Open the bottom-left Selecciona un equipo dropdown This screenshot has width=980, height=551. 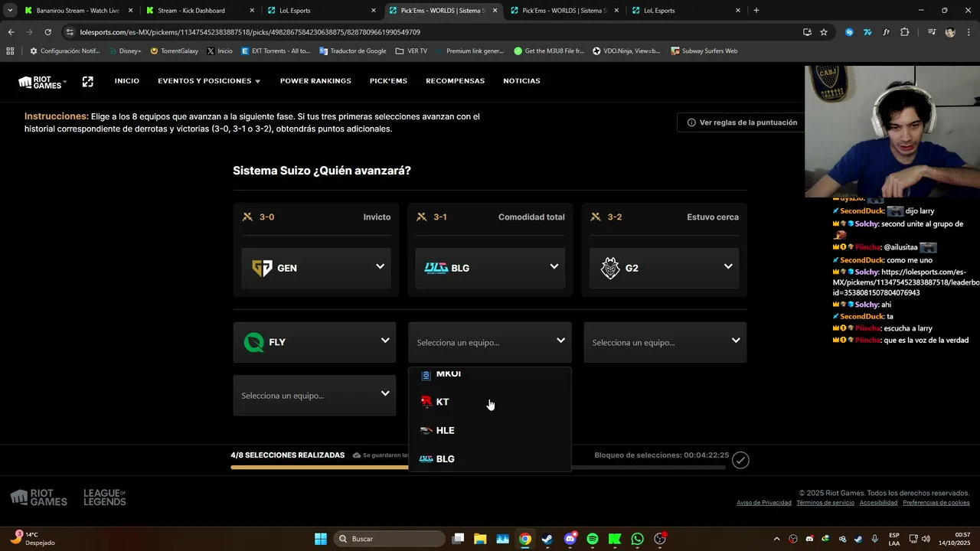coord(315,396)
